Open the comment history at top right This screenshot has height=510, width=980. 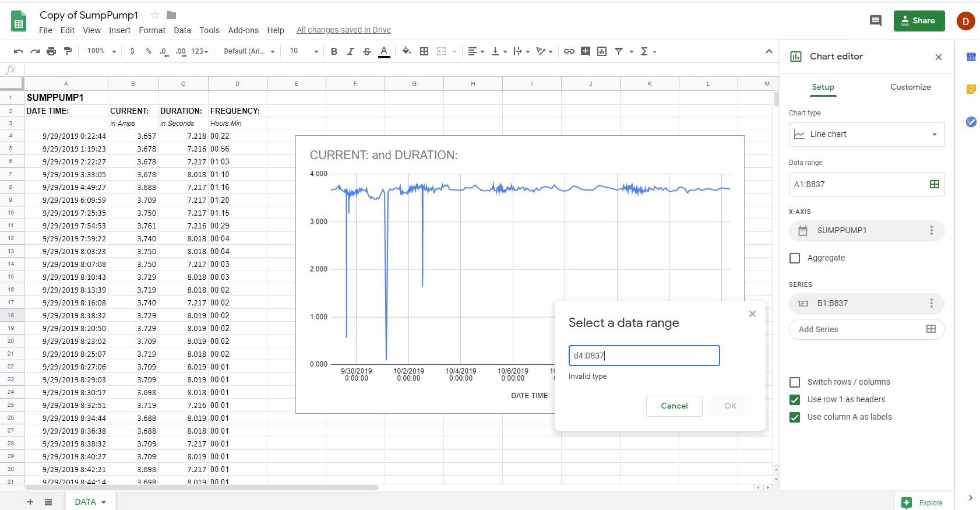coord(875,21)
